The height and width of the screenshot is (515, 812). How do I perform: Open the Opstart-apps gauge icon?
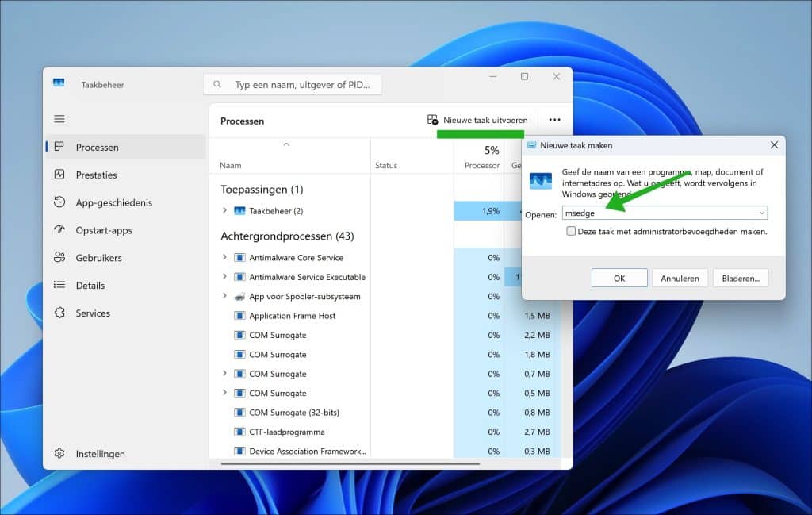pos(59,229)
